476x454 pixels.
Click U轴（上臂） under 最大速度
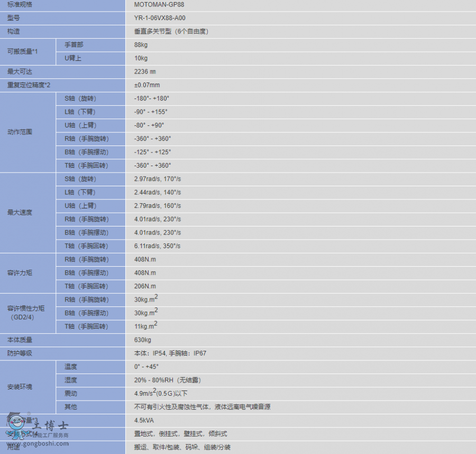pos(80,206)
